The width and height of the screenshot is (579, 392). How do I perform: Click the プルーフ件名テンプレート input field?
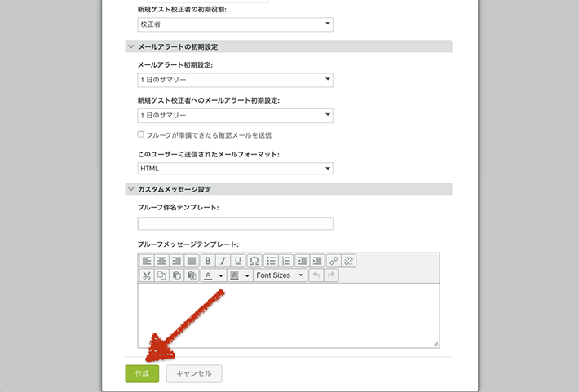pos(235,223)
